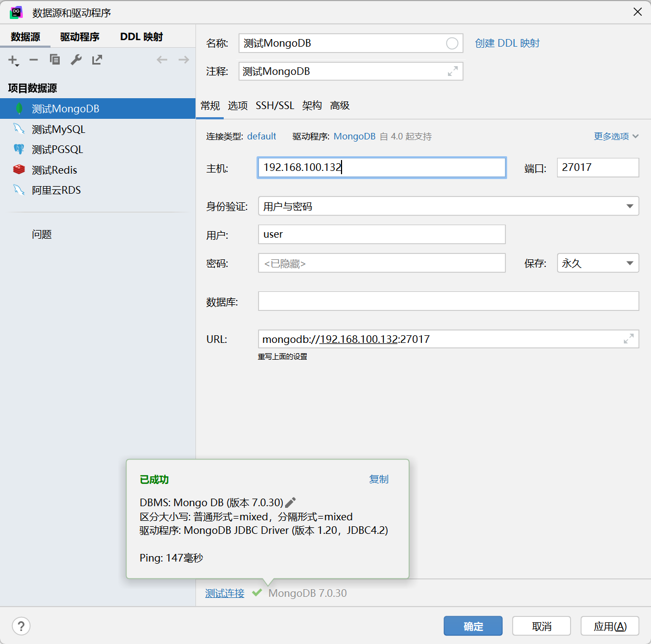Click the 重写上面的设置 hint text
651x644 pixels.
pos(282,356)
